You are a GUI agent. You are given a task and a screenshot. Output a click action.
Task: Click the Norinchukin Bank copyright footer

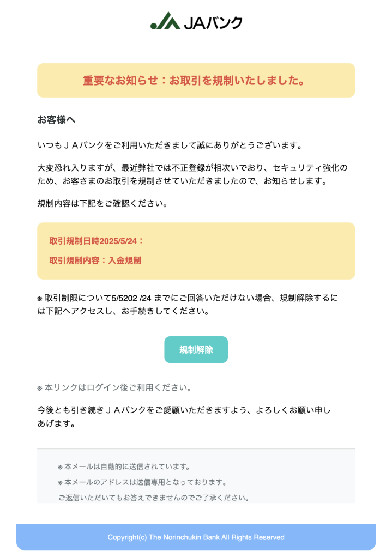pos(196,537)
